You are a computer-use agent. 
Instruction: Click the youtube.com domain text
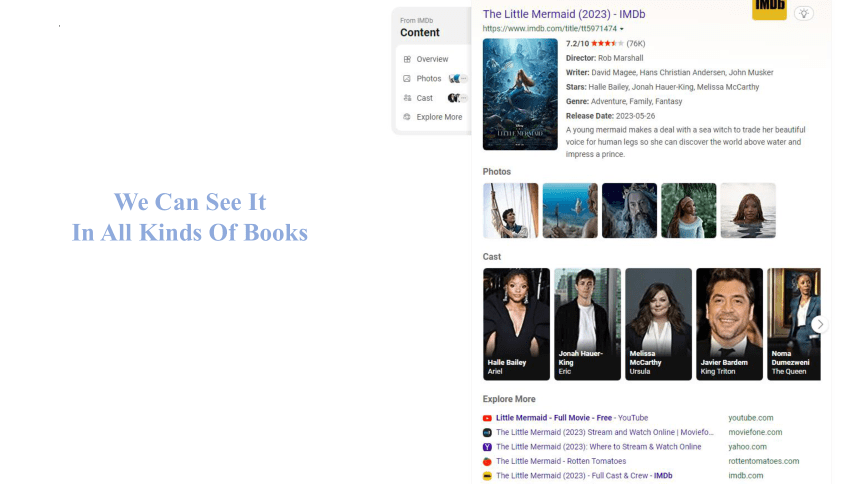[x=750, y=418]
